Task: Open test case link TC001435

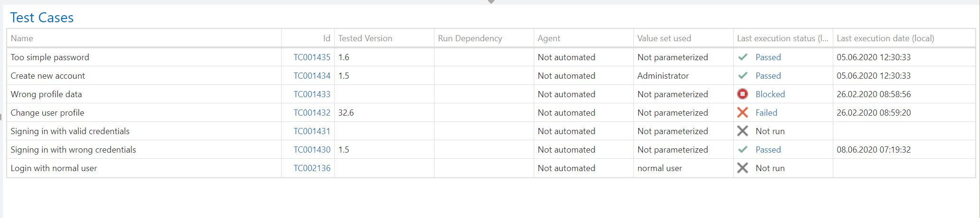Action: tap(311, 57)
